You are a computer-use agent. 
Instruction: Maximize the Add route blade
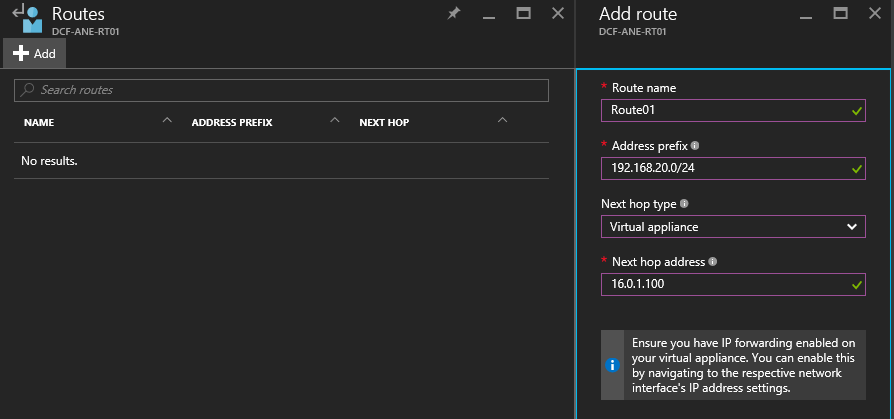pos(840,14)
